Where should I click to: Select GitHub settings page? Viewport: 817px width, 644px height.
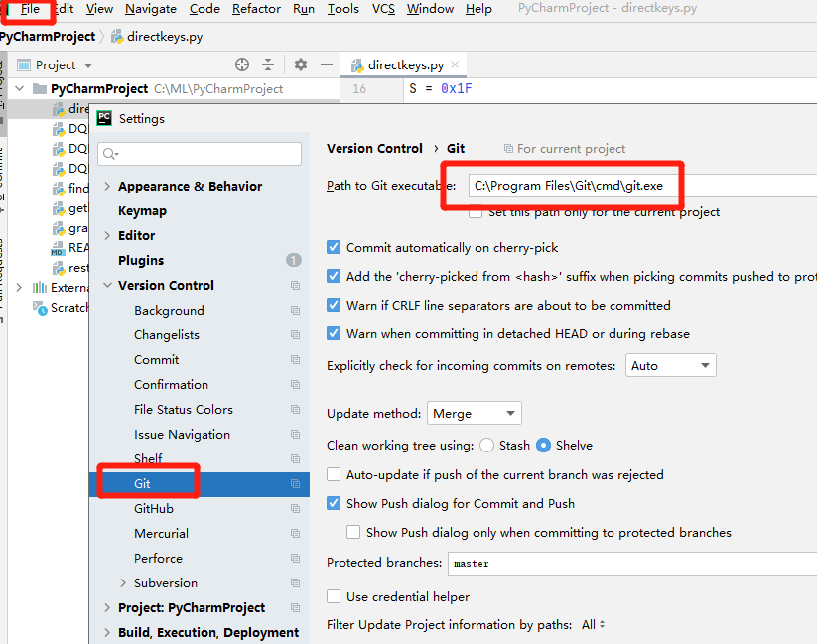tap(154, 508)
